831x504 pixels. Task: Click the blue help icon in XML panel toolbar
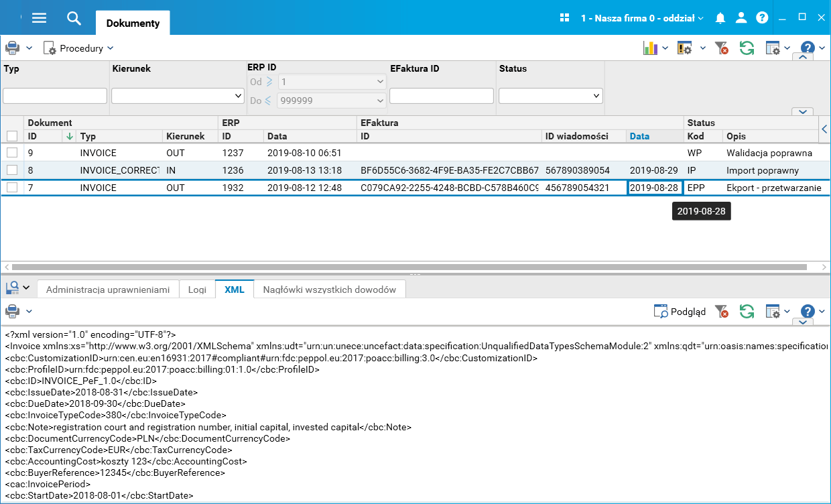coord(808,311)
